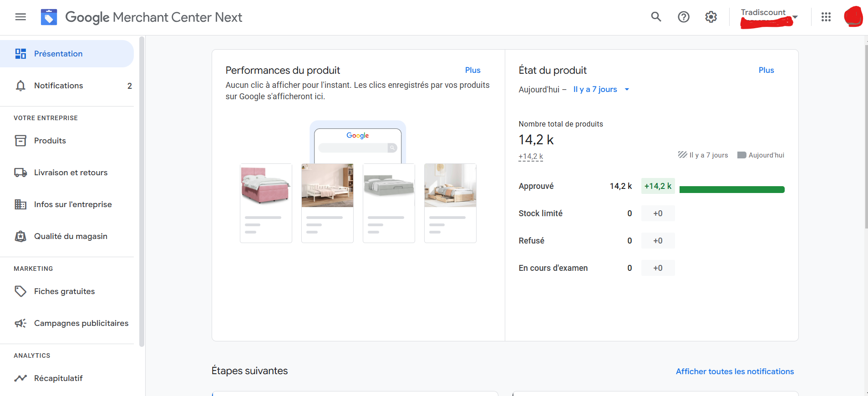
Task: Click the 'Approuvé' status row label
Action: coord(536,186)
